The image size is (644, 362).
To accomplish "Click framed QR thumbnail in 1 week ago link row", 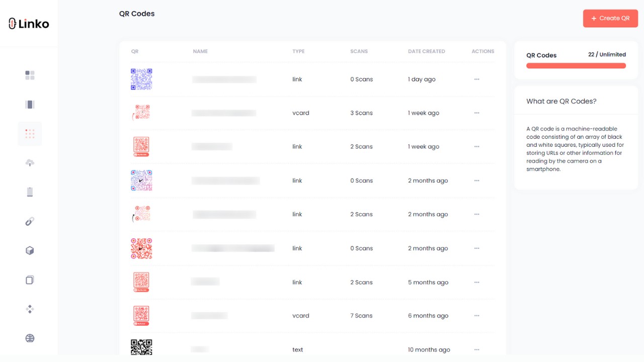I will [141, 147].
